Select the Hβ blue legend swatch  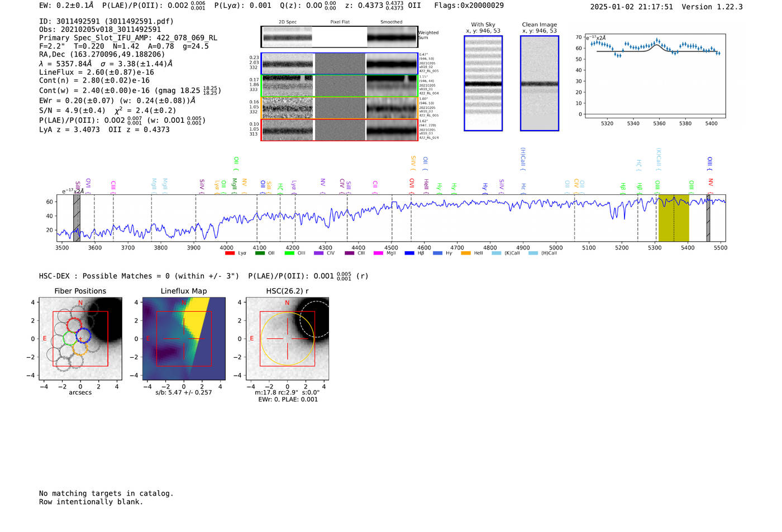[409, 253]
